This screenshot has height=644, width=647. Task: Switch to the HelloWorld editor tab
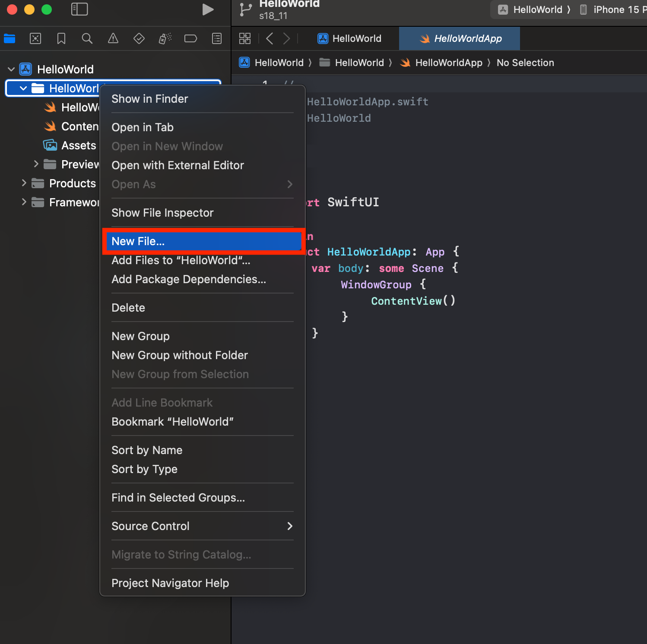[x=350, y=39]
